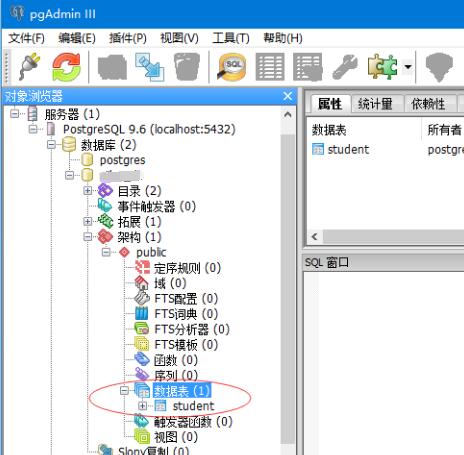
Task: Switch to the 统计量 tab
Action: [375, 104]
